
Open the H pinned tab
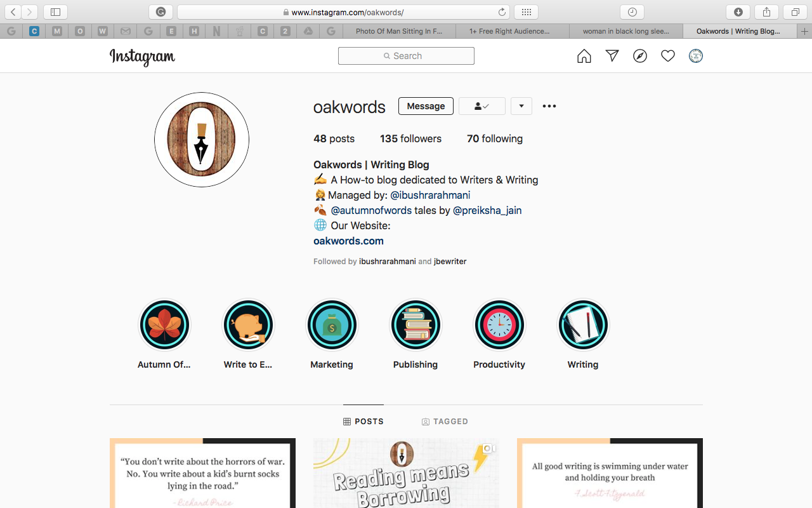point(194,31)
